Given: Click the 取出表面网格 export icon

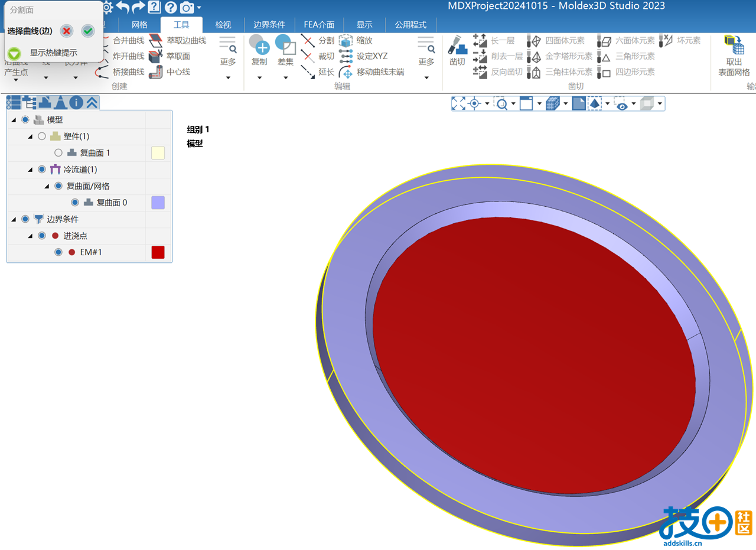Looking at the screenshot, I should pos(734,45).
